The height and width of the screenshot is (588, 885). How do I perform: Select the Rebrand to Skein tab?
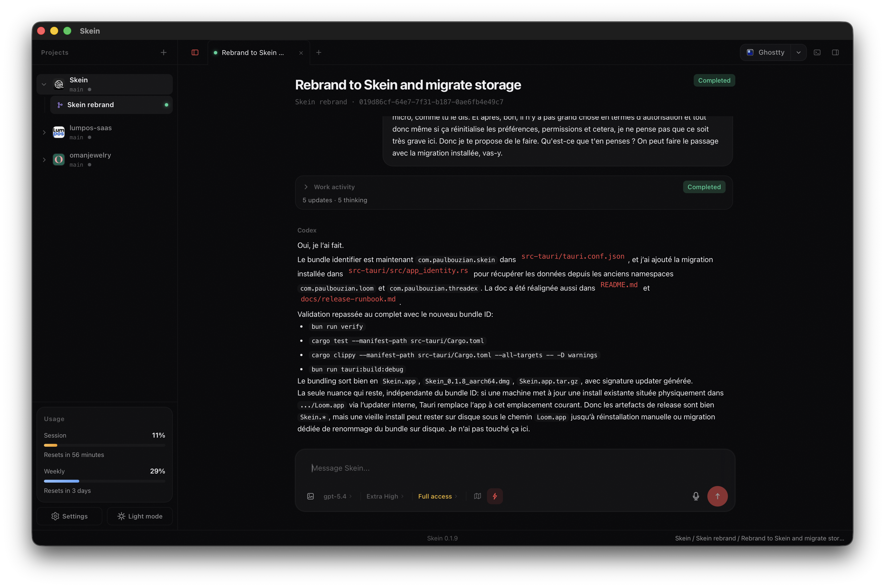[253, 53]
